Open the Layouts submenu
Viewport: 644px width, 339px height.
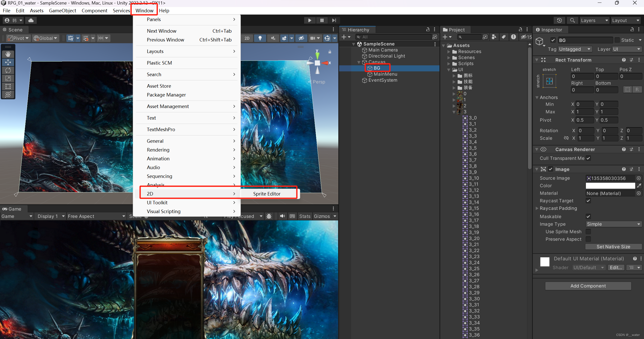pos(187,51)
